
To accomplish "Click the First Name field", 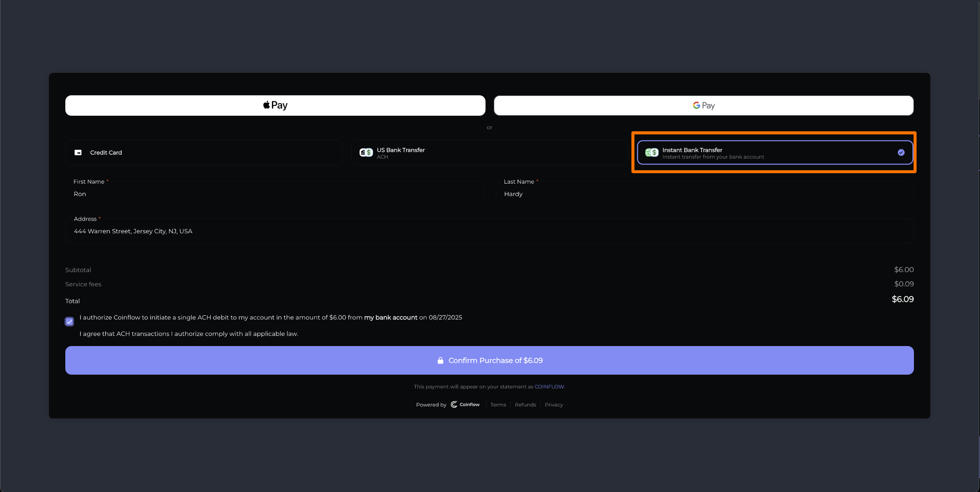I will coord(274,194).
